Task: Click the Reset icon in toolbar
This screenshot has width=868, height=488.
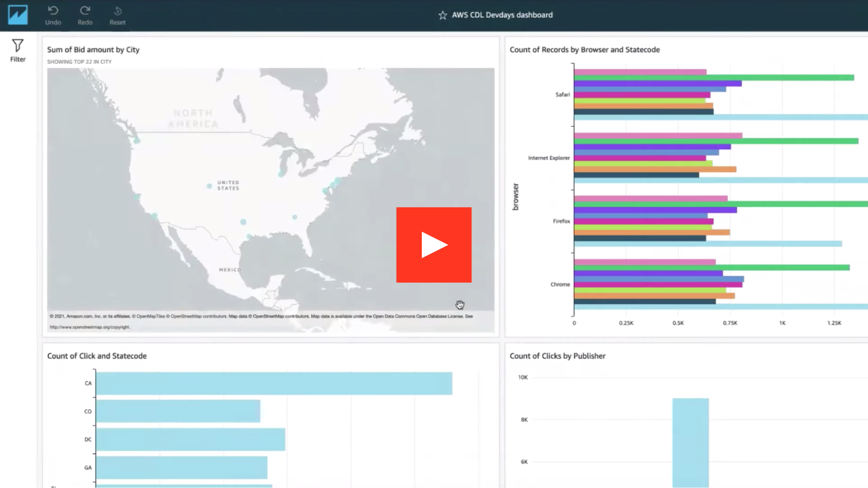Action: coord(117,11)
